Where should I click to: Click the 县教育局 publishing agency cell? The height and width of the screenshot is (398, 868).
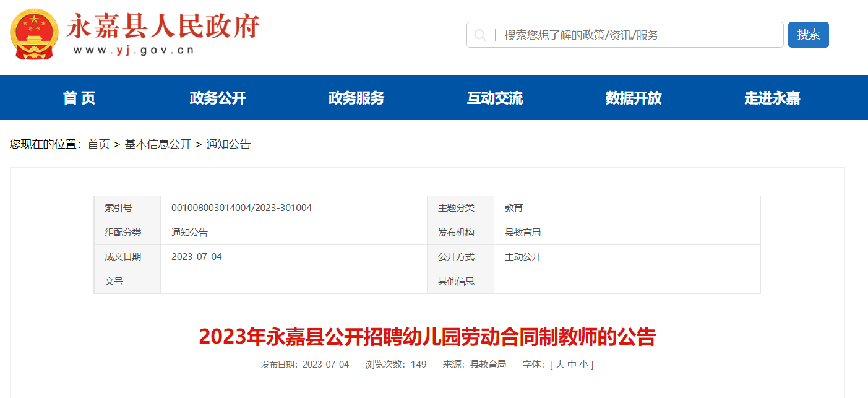[523, 233]
